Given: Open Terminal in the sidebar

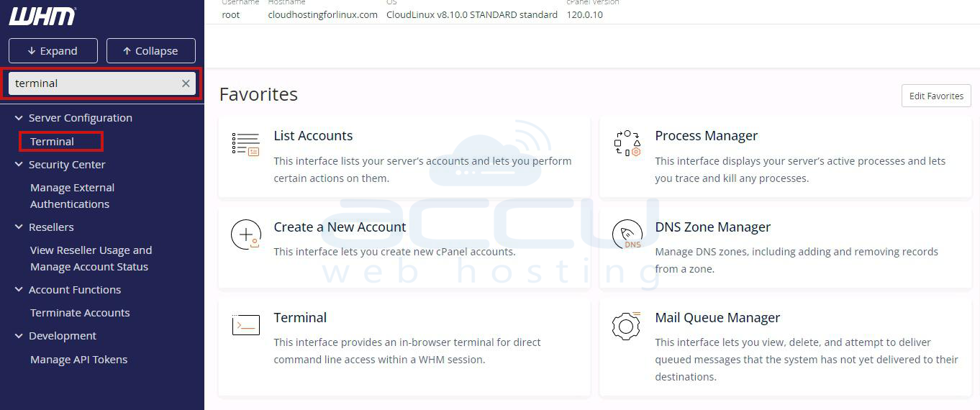Looking at the screenshot, I should pyautogui.click(x=52, y=142).
